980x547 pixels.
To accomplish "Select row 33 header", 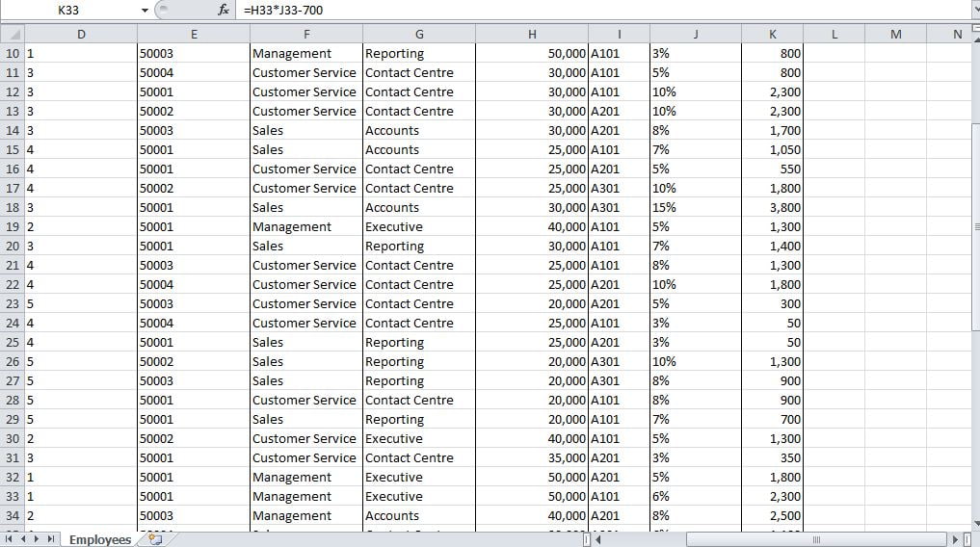I will (13, 496).
